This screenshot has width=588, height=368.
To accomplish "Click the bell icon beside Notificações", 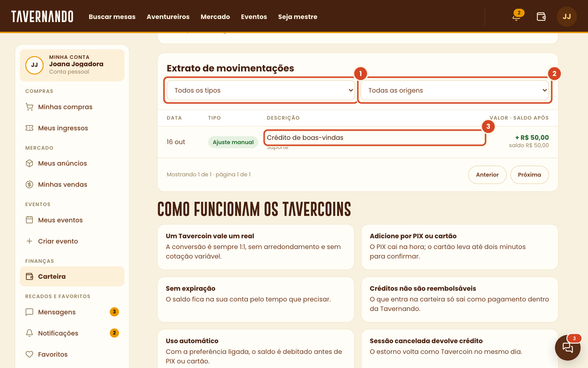I will [x=29, y=333].
